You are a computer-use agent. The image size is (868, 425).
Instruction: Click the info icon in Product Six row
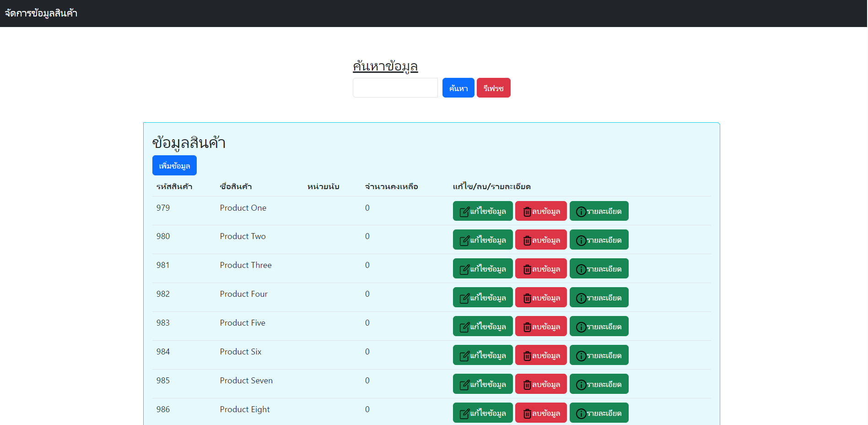(581, 356)
